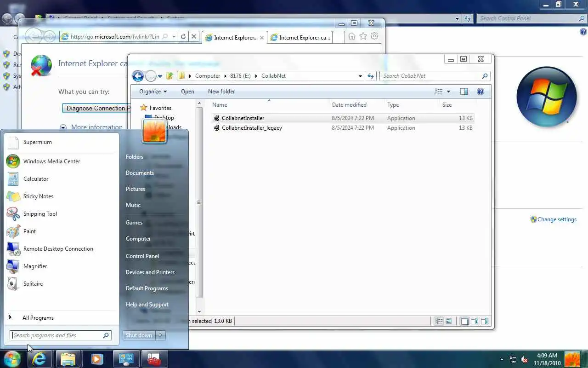
Task: Open Sticky Notes in Start menu
Action: click(62, 196)
